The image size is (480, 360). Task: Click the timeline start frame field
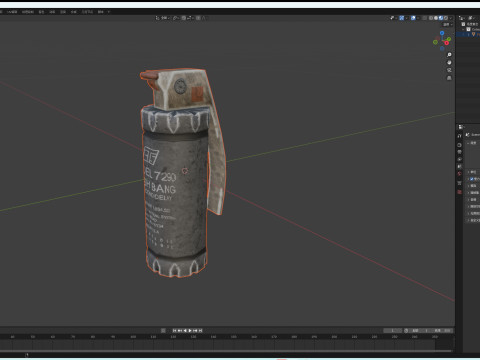(420, 331)
